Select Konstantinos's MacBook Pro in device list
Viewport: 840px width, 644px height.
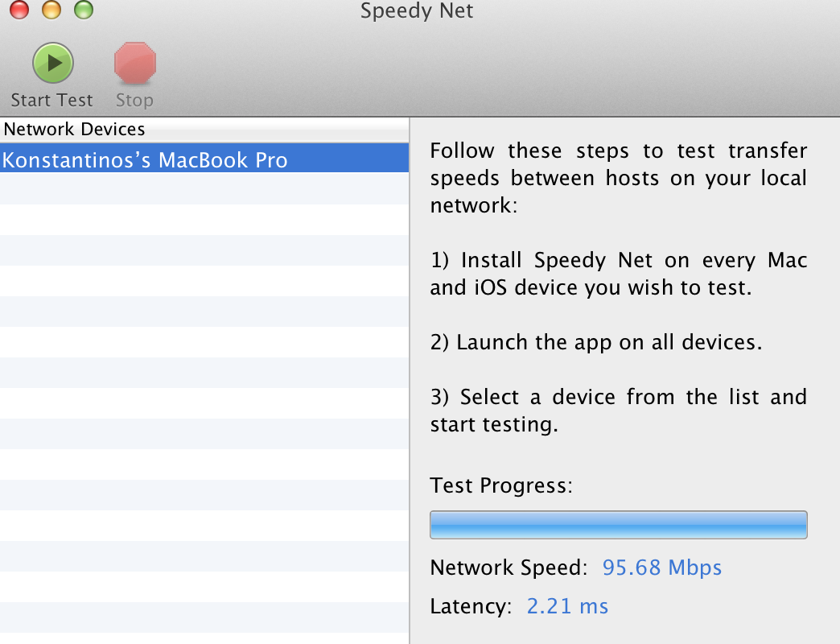coord(204,159)
